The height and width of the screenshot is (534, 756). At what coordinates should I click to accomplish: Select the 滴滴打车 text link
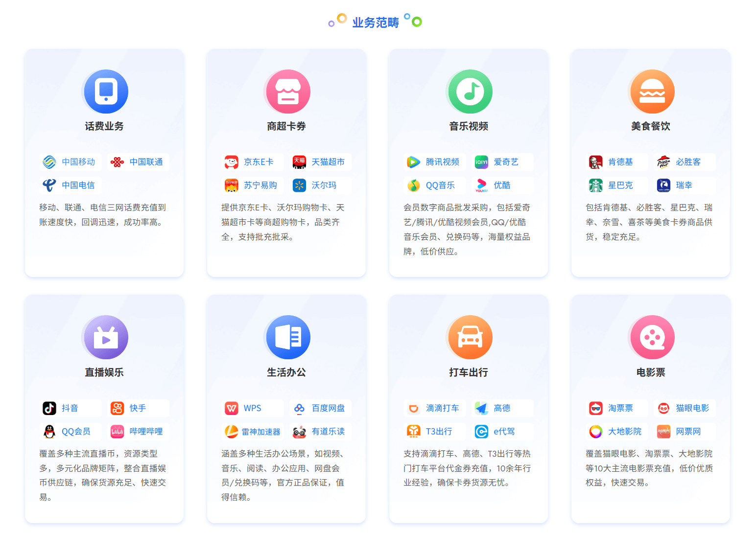click(443, 408)
